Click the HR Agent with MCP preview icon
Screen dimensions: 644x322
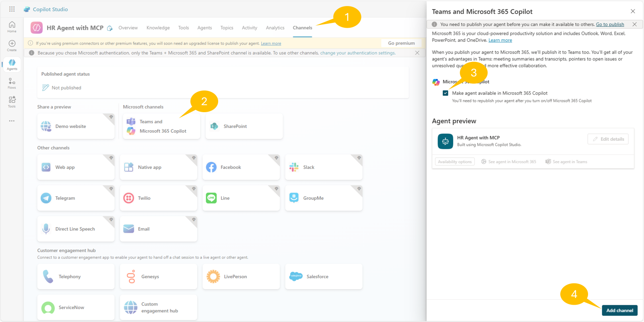[446, 141]
